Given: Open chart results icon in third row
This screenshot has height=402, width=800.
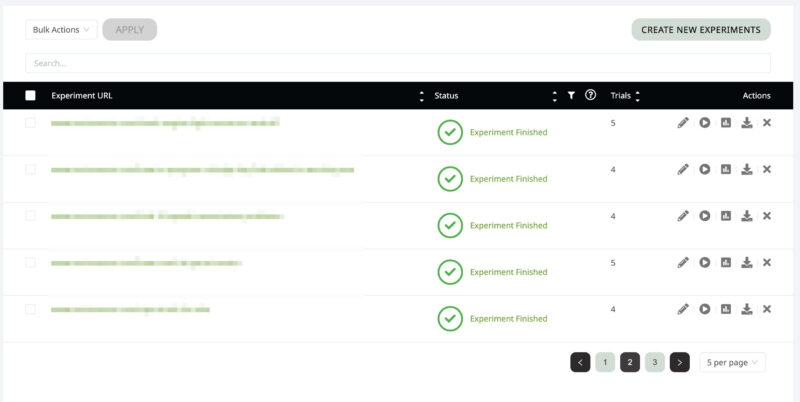Looking at the screenshot, I should pos(726,216).
